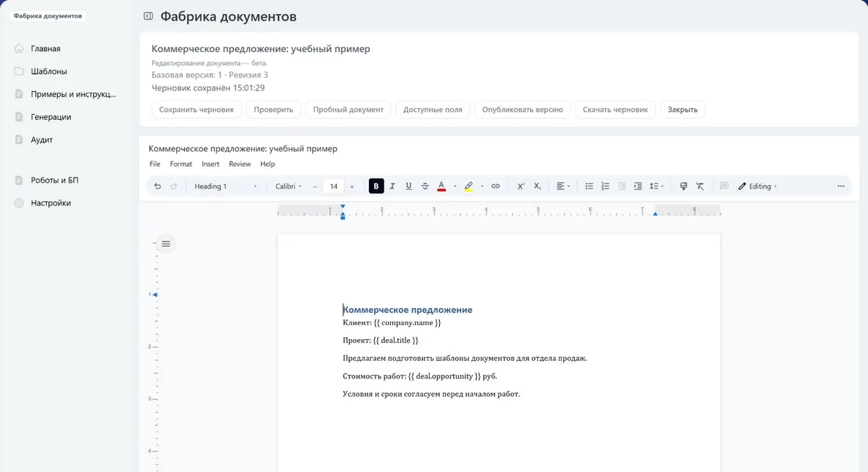
Task: Click the font size field showing 14
Action: click(333, 186)
